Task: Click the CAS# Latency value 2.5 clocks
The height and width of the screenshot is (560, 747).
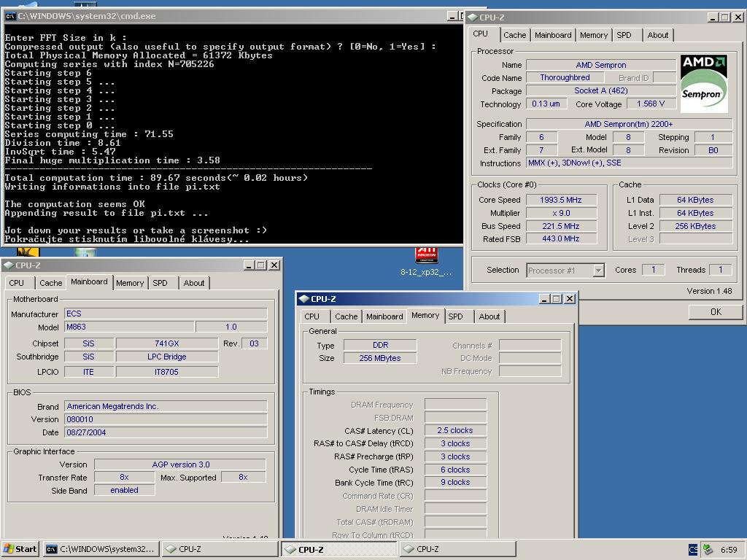Action: pyautogui.click(x=455, y=430)
